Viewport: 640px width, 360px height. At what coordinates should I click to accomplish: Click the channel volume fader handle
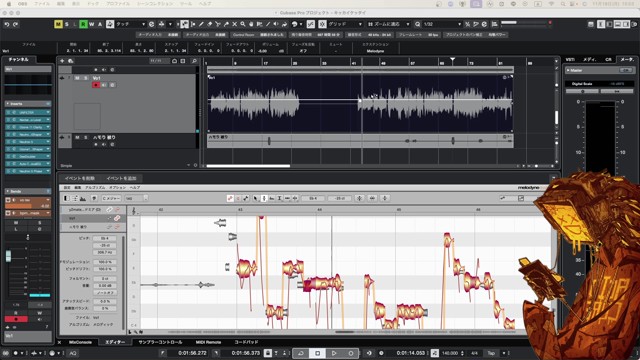tap(9, 256)
